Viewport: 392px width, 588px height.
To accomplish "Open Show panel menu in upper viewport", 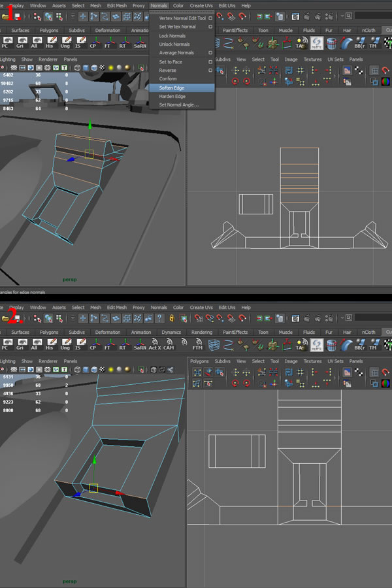I will click(27, 59).
